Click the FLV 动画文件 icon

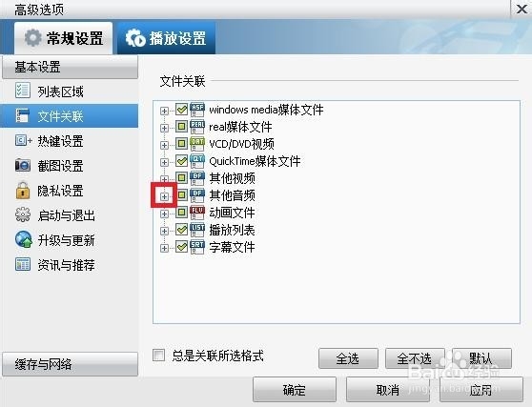[x=197, y=213]
